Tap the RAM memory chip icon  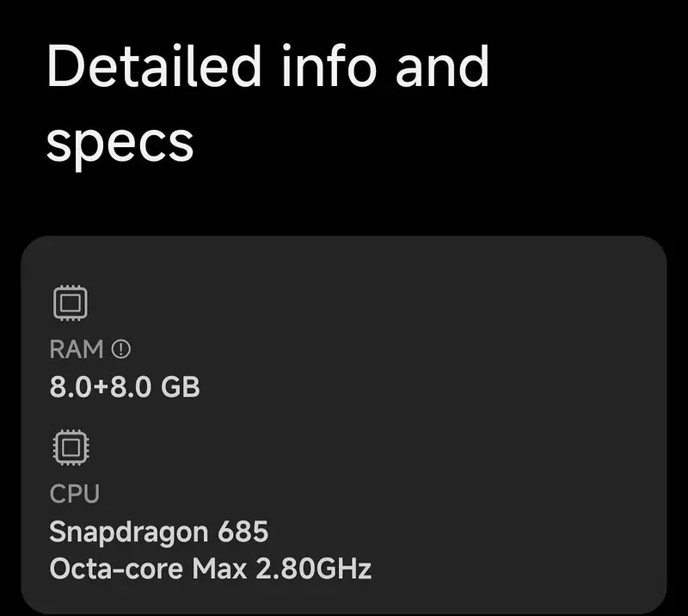pos(70,304)
